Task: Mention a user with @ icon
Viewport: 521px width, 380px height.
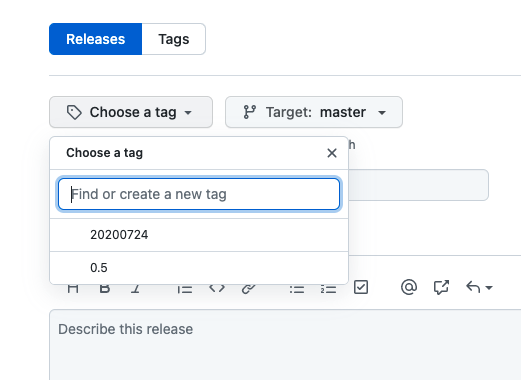Action: point(409,287)
